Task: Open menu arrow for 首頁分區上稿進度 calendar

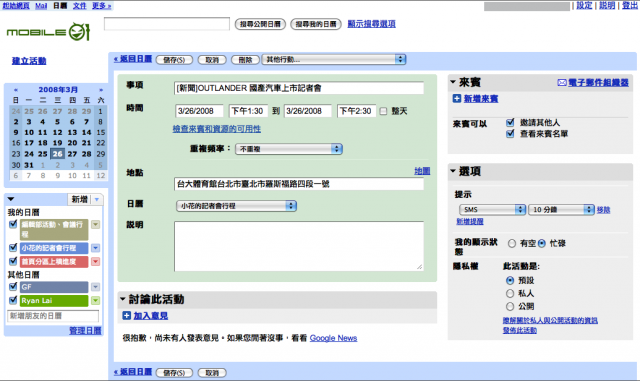Action: [x=96, y=261]
